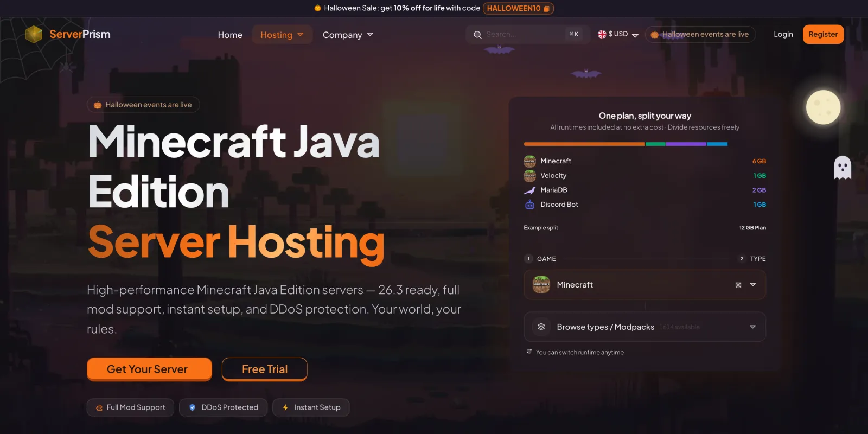Click the Discord Bot robot icon
This screenshot has width=868, height=434.
point(529,205)
